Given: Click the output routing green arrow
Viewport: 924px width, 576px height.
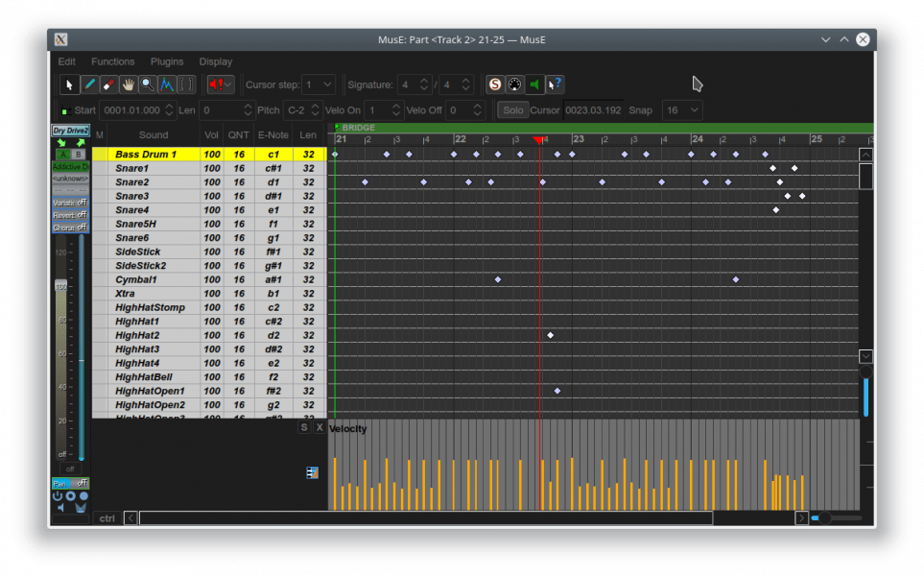Looking at the screenshot, I should (x=81, y=143).
